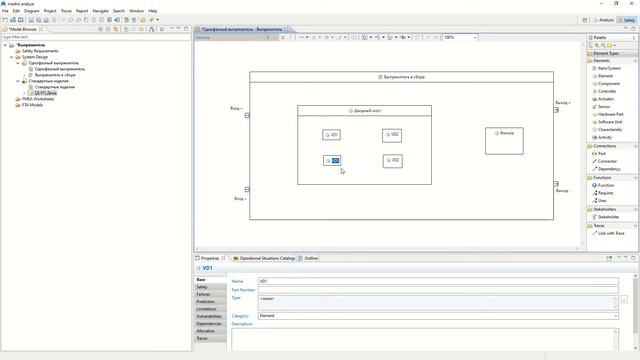The width and height of the screenshot is (640, 360).
Task: Switch to Operational Situations Catalogs tab
Action: [x=264, y=258]
